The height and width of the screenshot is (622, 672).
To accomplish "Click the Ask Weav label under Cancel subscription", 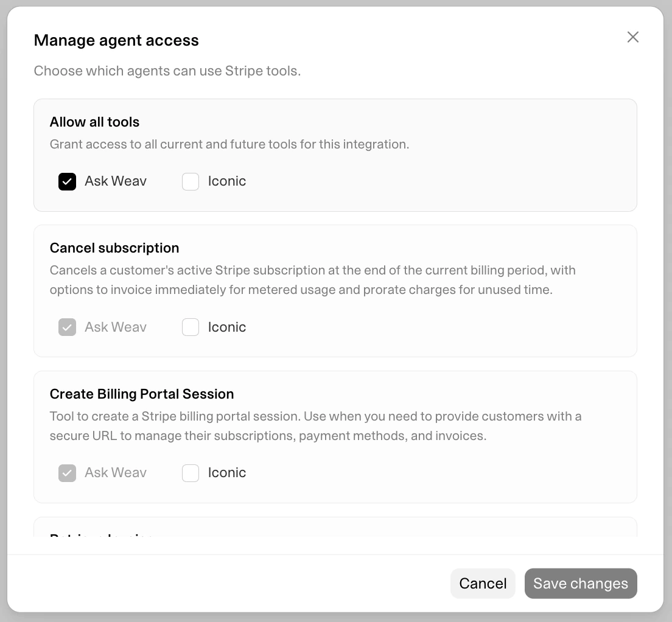I will pos(116,327).
